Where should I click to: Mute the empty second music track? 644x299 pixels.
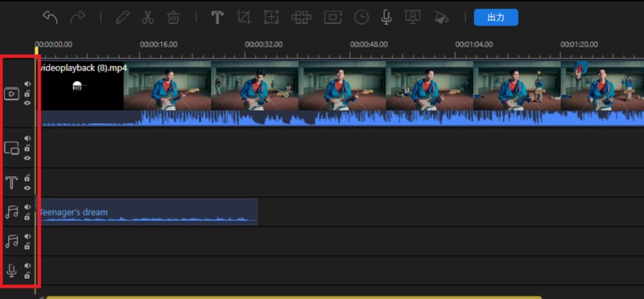click(x=27, y=236)
